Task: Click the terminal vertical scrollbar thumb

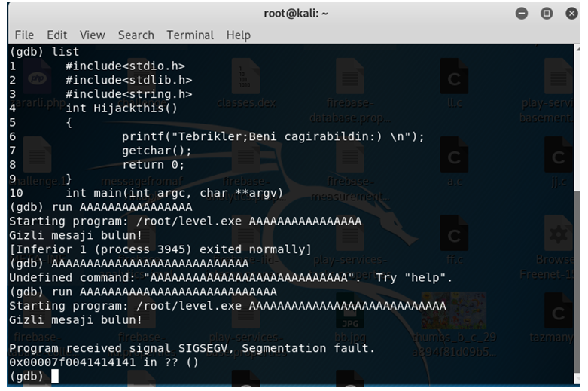Action: 577,282
